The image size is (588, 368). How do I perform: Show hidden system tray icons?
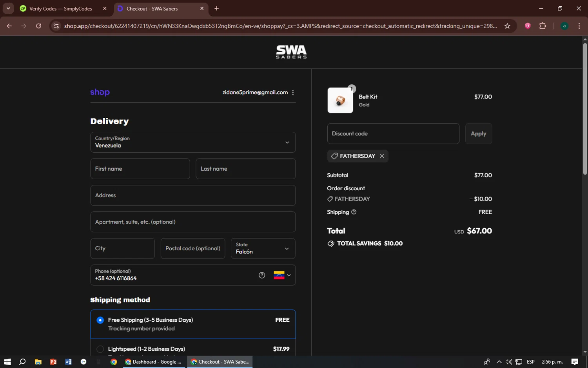tap(499, 362)
